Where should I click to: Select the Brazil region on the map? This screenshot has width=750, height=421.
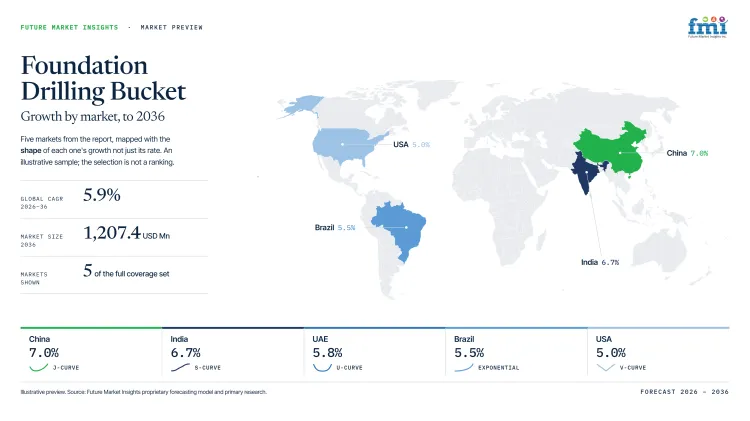398,230
